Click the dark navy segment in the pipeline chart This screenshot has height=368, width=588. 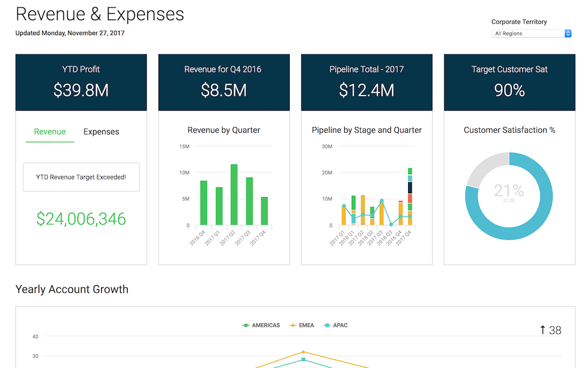pyautogui.click(x=410, y=187)
